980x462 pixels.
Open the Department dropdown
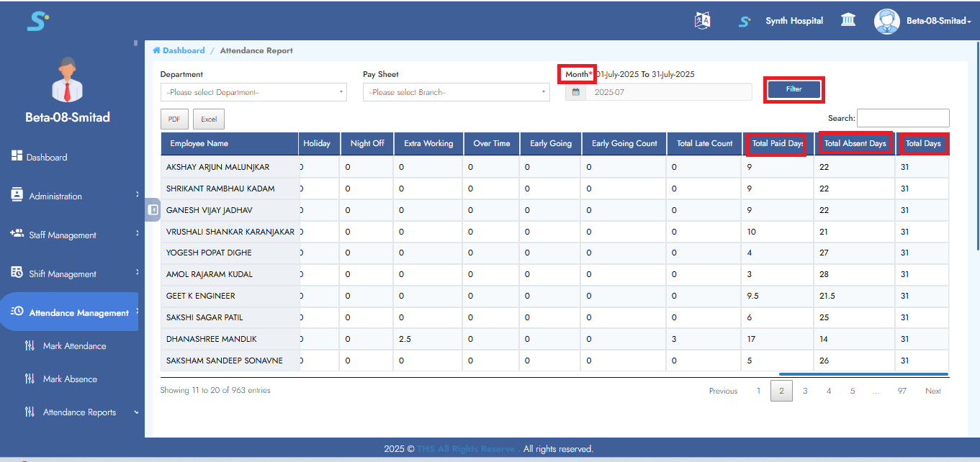tap(253, 92)
